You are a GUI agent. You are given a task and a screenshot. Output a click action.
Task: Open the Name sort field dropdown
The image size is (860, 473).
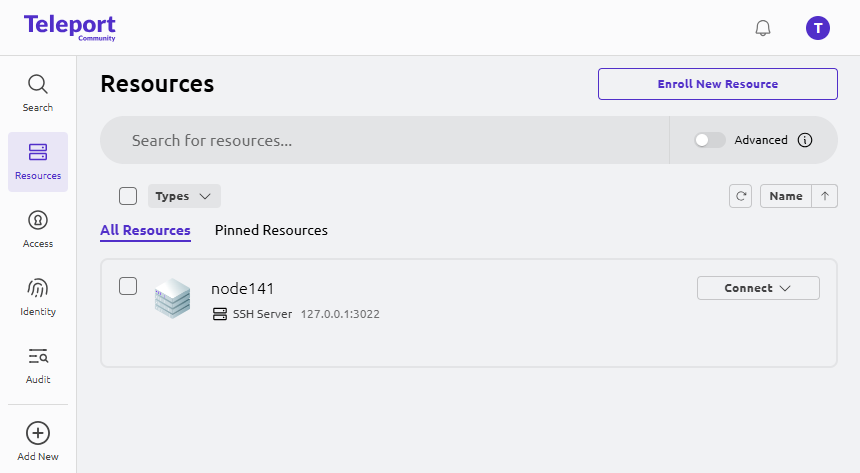785,196
